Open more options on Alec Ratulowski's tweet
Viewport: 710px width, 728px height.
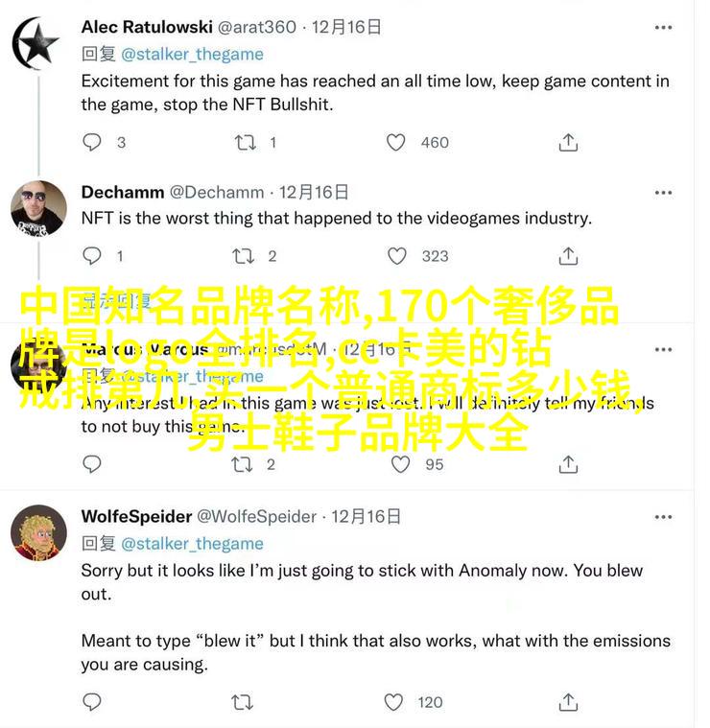pos(663,28)
